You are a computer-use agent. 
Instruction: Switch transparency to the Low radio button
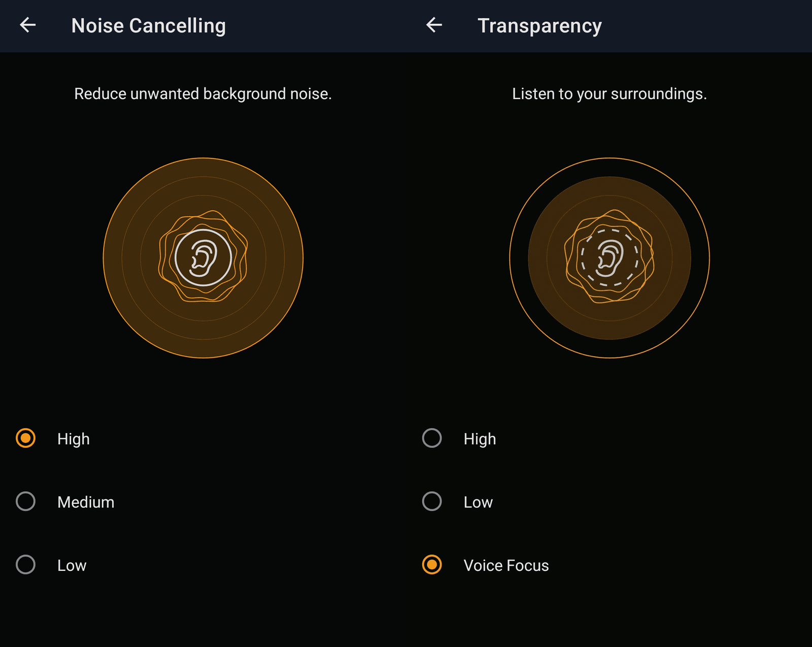(432, 501)
